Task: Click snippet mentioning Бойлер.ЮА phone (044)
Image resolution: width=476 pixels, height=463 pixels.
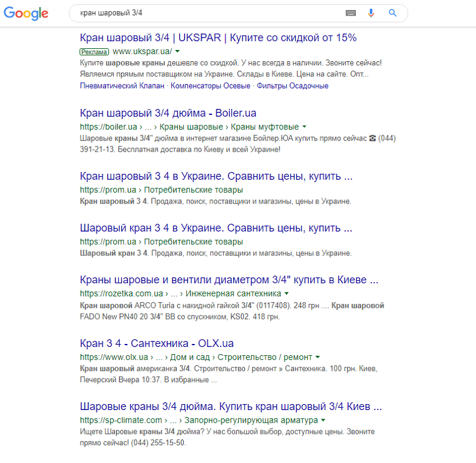Action: click(237, 144)
